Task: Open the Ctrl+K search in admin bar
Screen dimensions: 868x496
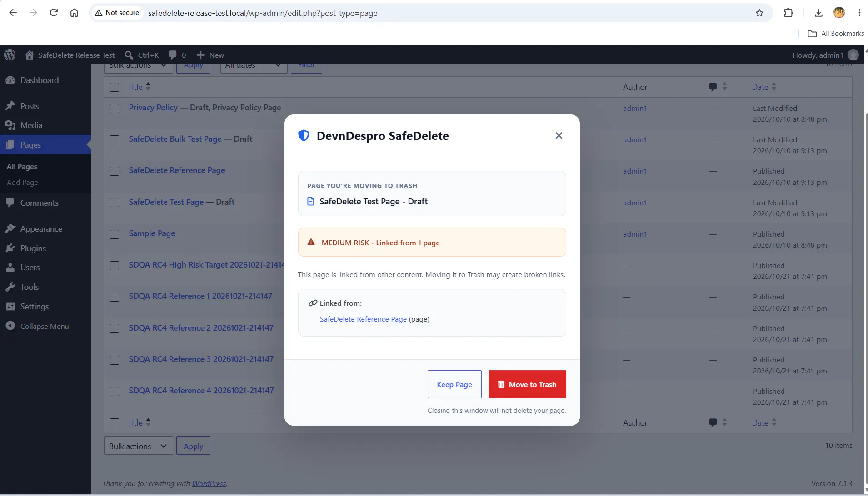Action: point(142,55)
